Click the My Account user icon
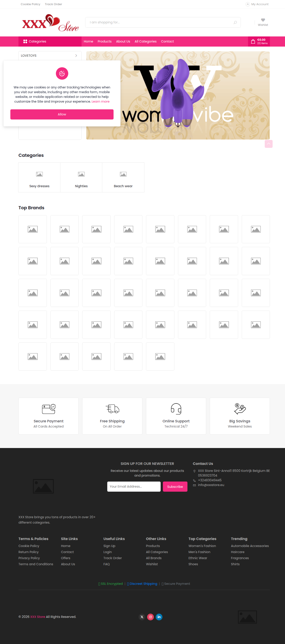 248,4
